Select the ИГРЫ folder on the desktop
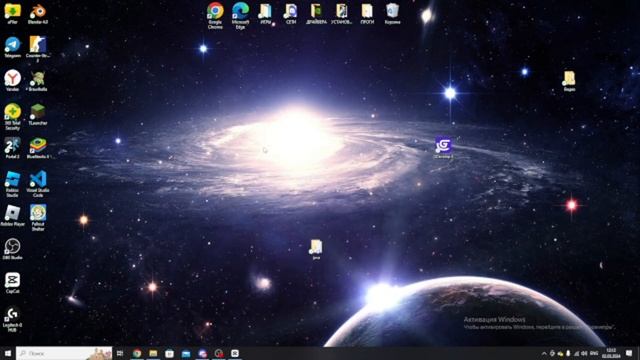 (265, 13)
